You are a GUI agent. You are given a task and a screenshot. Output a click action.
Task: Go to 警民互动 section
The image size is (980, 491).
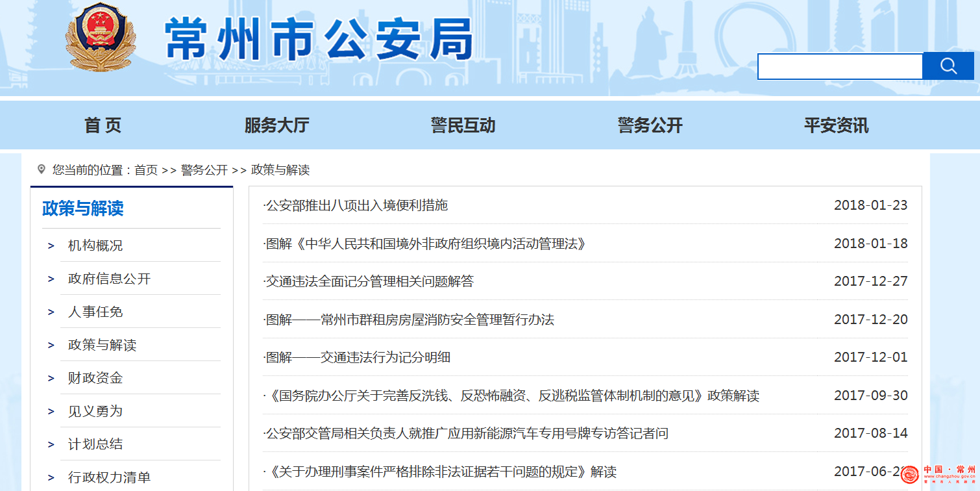coord(463,125)
